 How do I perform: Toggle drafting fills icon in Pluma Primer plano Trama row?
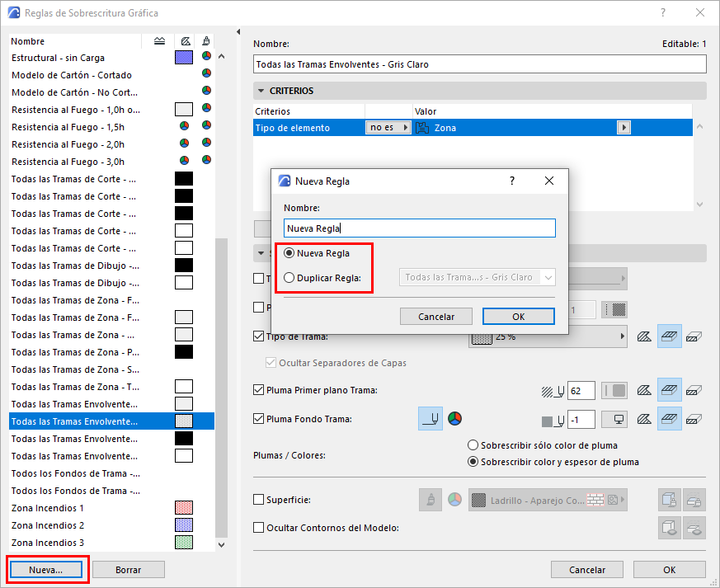point(694,391)
